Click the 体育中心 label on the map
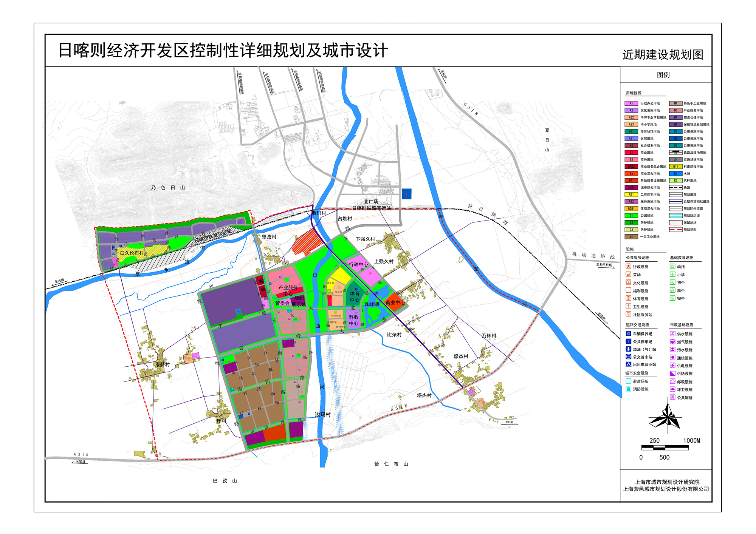756x534 pixels. tap(355, 296)
